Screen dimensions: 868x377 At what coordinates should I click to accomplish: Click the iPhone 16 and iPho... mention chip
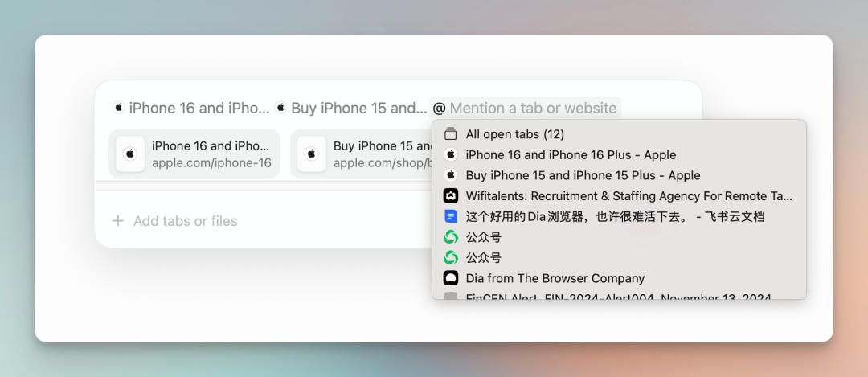(x=191, y=108)
